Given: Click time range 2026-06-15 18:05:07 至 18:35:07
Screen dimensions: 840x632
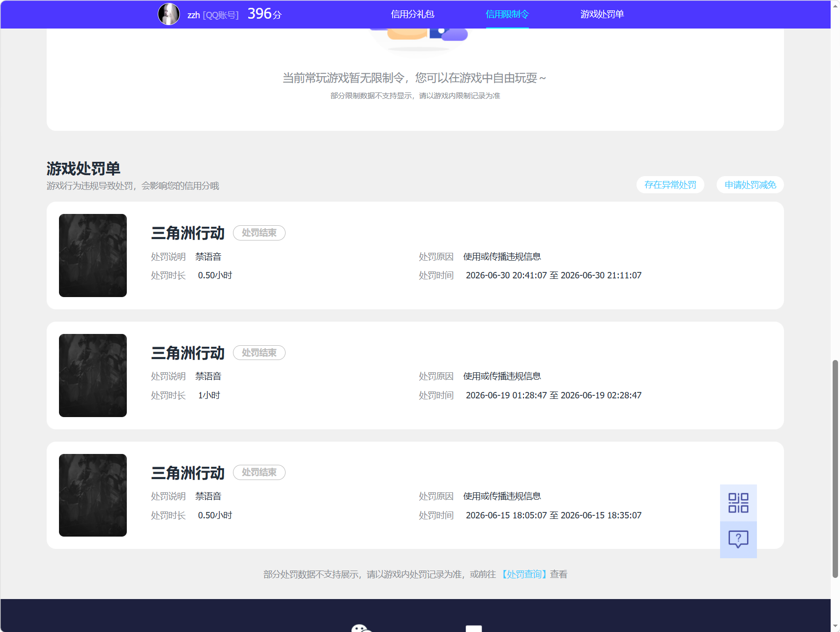Looking at the screenshot, I should [553, 515].
